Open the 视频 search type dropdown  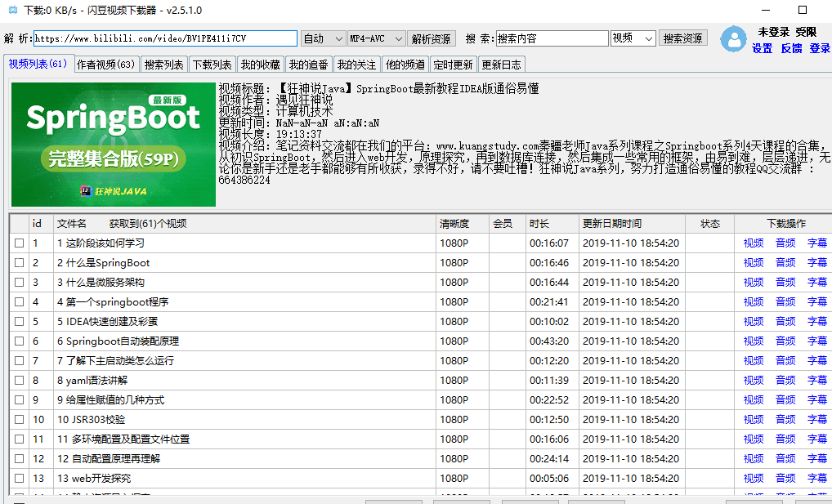pyautogui.click(x=633, y=38)
